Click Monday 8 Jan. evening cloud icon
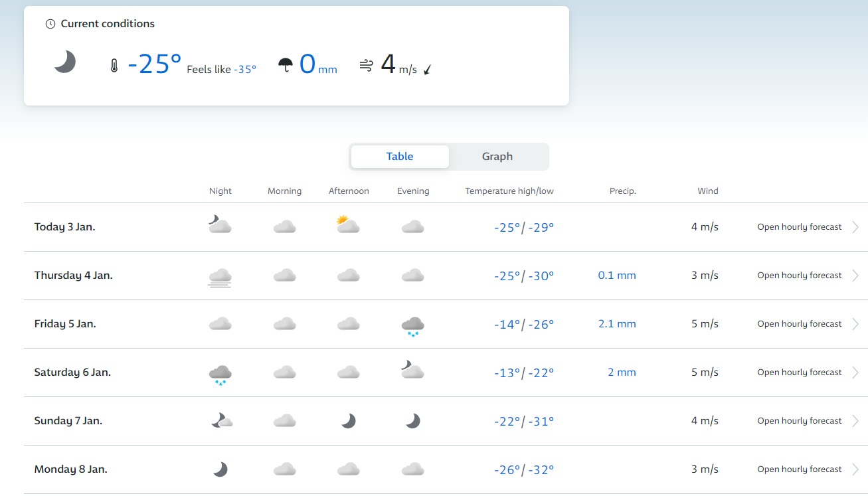 coord(412,469)
